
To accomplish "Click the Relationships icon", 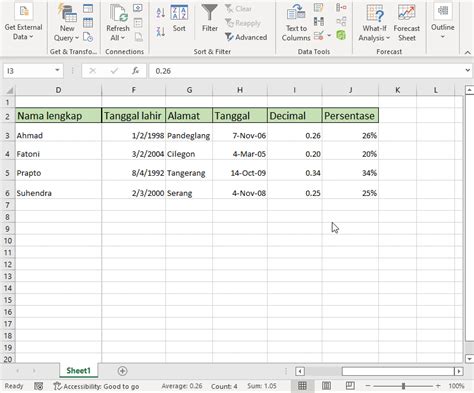I will (x=341, y=22).
